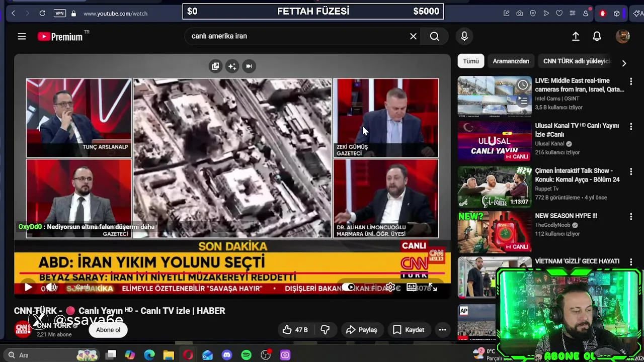This screenshot has height=362, width=644.
Task: Add page to bookmarks heart icon
Action: click(559, 14)
